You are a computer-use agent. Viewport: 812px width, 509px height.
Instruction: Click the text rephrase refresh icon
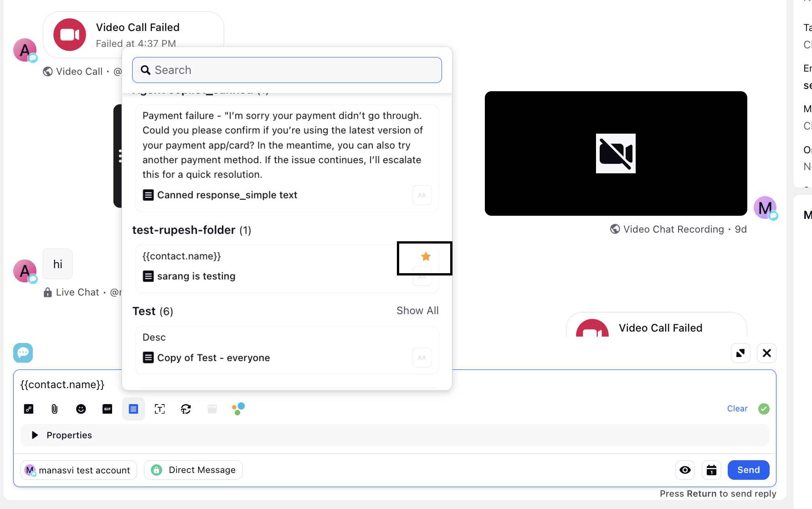(186, 409)
